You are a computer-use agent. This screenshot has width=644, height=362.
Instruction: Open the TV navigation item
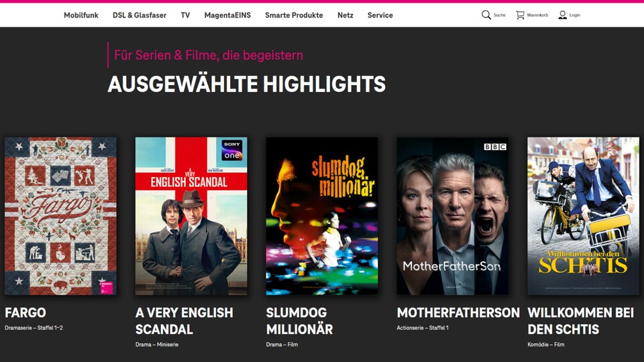click(x=185, y=15)
